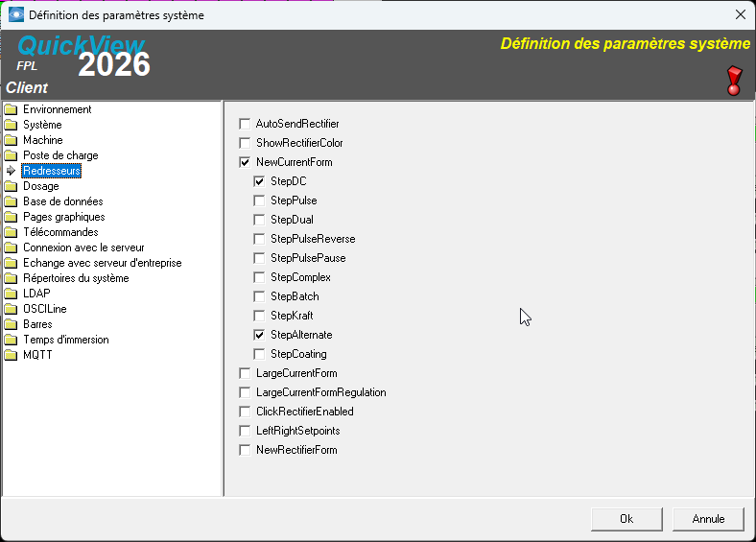The width and height of the screenshot is (756, 542).
Task: Select the Base de données category
Action: point(63,201)
